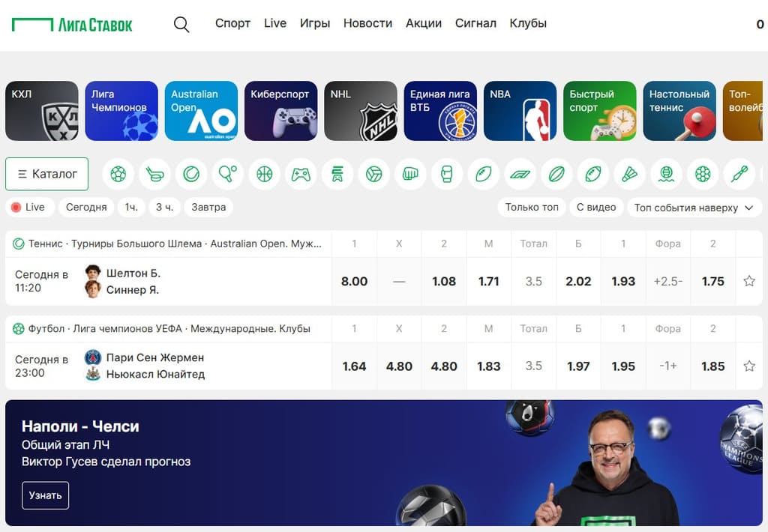Click the Shelton player avatar
This screenshot has width=768, height=532.
click(92, 272)
